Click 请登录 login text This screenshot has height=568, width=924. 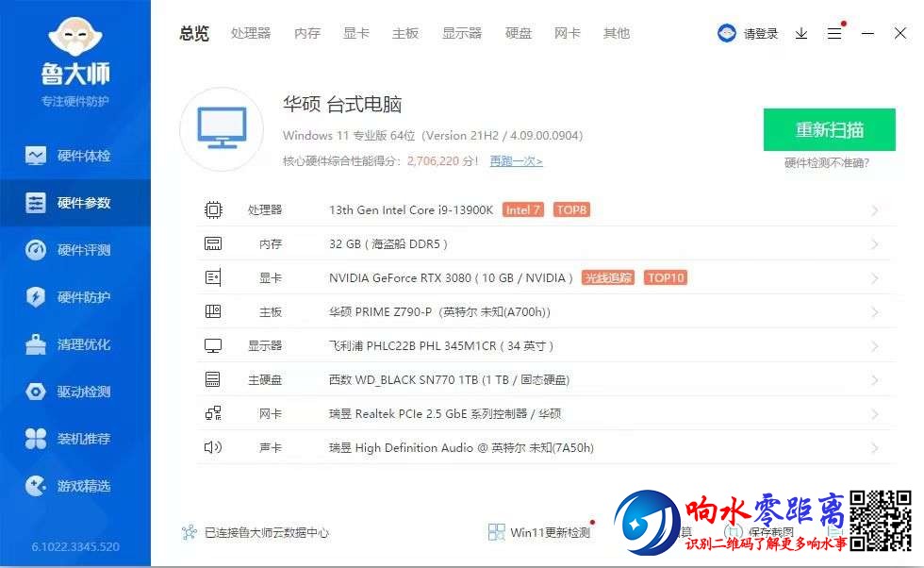coord(761,34)
